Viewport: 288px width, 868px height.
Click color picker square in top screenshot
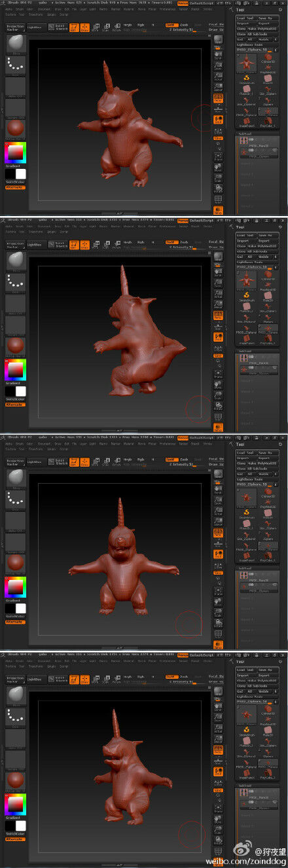point(14,153)
